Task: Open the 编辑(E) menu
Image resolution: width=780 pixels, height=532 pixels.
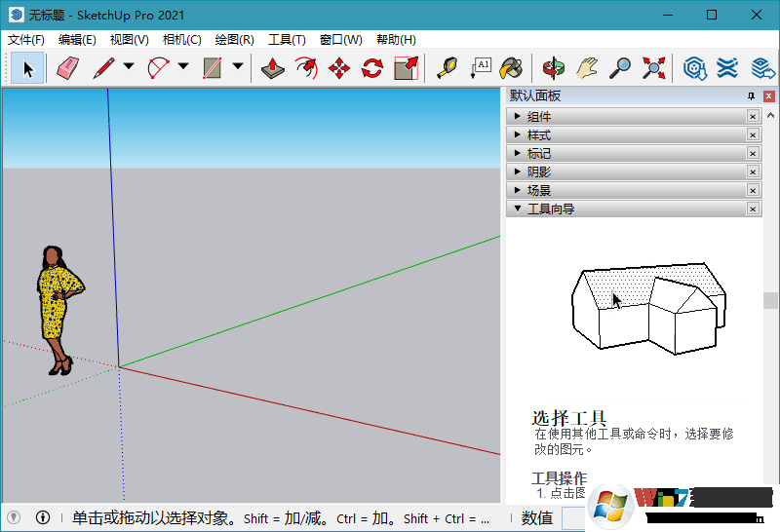Action: click(77, 40)
